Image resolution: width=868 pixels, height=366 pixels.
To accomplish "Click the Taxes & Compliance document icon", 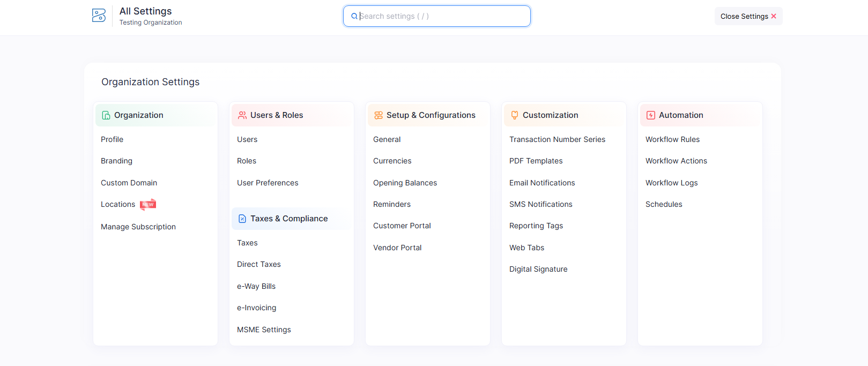I will (x=242, y=219).
